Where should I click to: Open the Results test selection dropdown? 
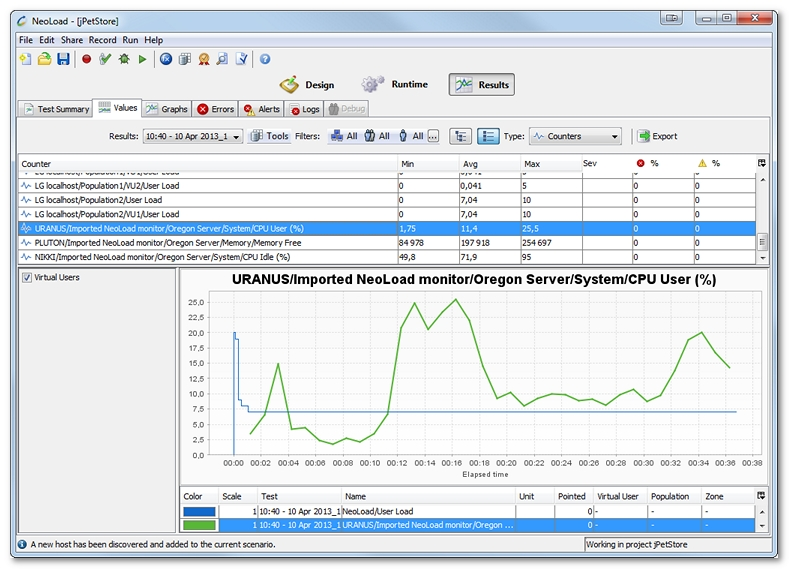pyautogui.click(x=192, y=137)
